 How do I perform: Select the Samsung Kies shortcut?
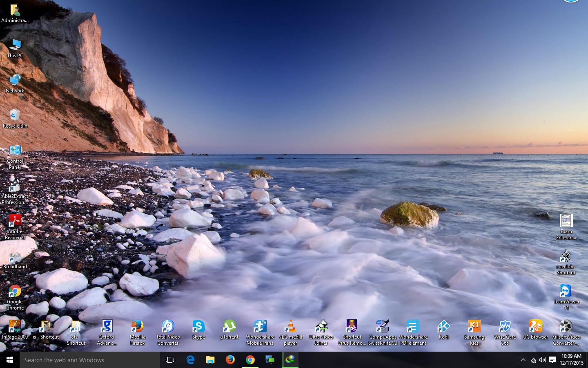point(474,333)
